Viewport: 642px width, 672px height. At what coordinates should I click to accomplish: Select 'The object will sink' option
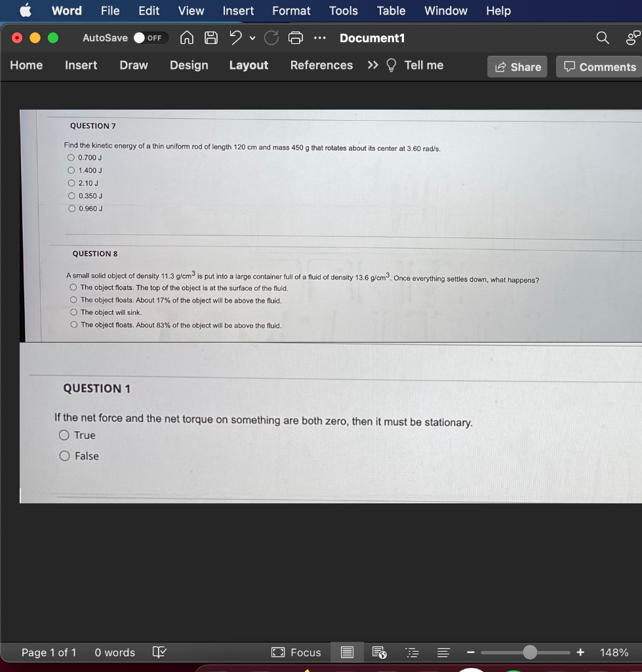click(73, 312)
